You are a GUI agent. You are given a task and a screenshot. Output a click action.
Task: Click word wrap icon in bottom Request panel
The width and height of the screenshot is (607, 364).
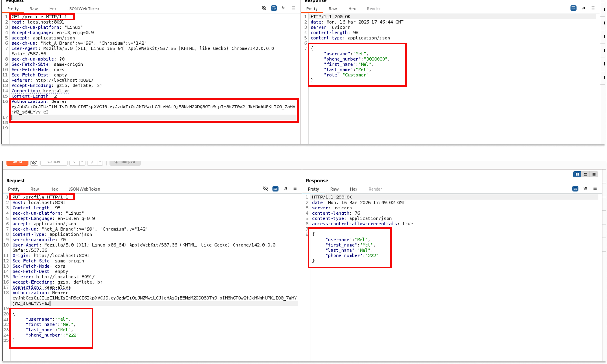275,188
